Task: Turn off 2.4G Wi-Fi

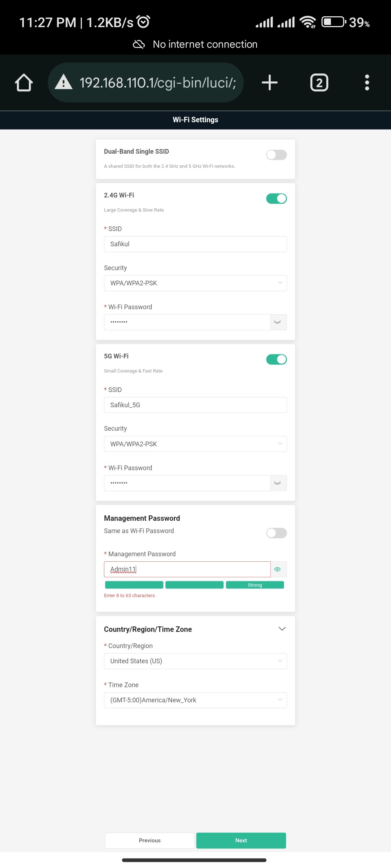Action: coord(277,199)
